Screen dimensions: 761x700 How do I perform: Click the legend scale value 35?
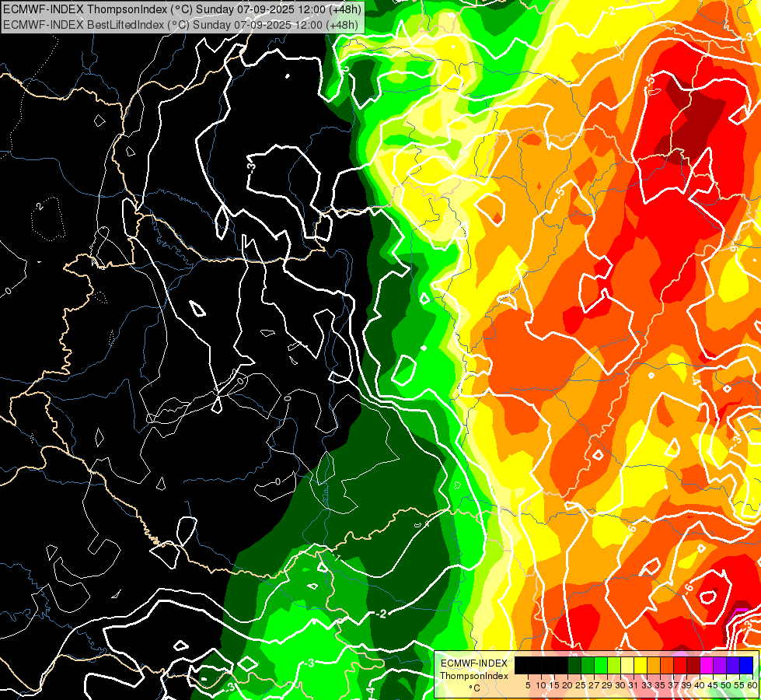[x=660, y=685]
